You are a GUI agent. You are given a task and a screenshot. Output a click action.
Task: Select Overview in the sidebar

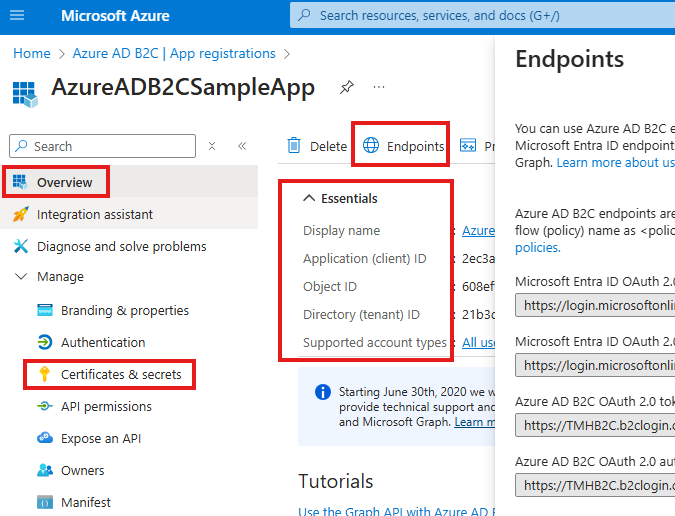tap(129, 182)
